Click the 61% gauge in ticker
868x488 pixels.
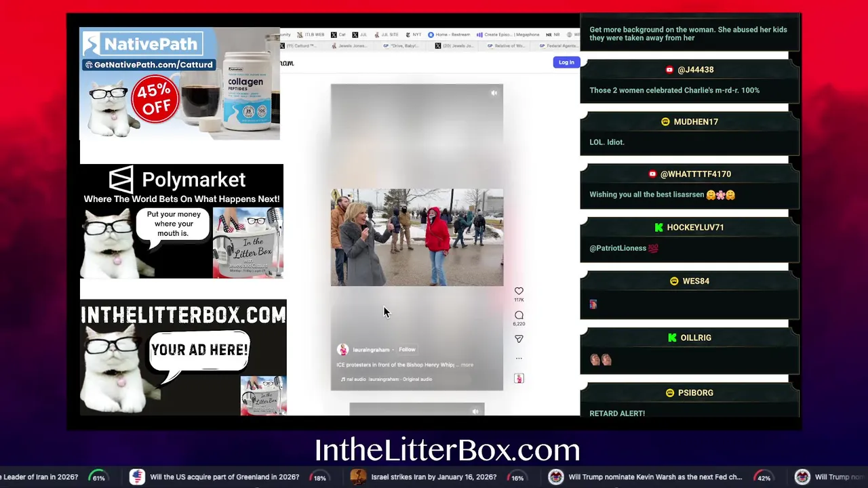pos(99,477)
